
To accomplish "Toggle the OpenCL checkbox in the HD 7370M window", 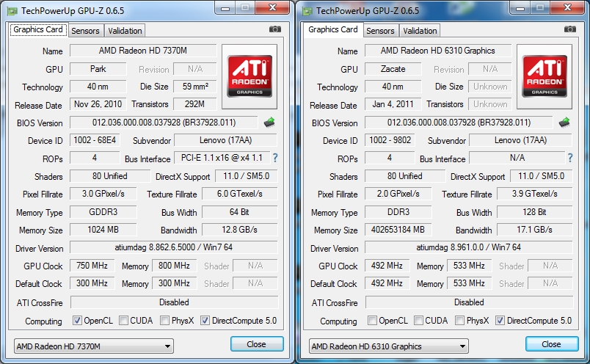I will click(x=77, y=321).
